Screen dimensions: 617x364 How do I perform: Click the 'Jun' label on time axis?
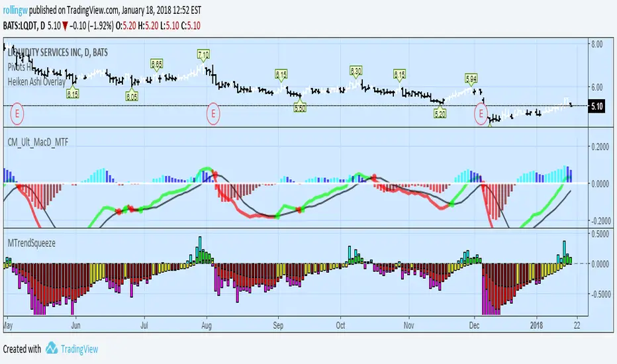(x=75, y=326)
